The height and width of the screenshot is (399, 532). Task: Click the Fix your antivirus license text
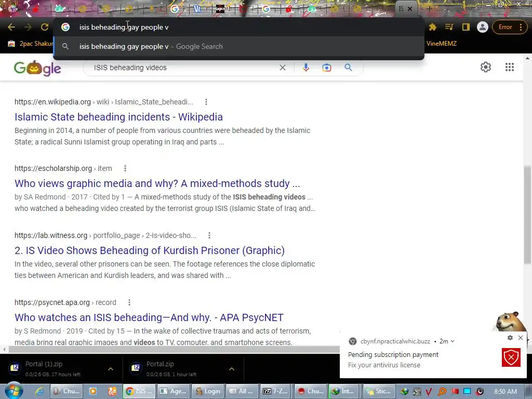pyautogui.click(x=384, y=365)
